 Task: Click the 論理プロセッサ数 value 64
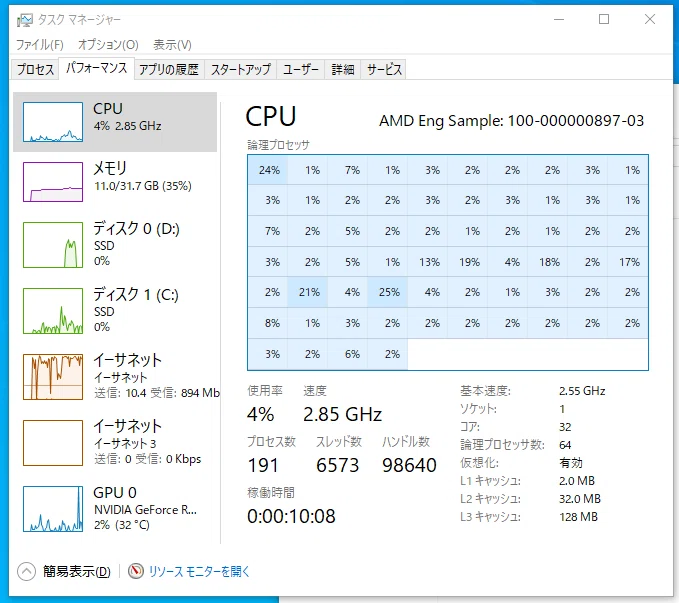(x=565, y=445)
